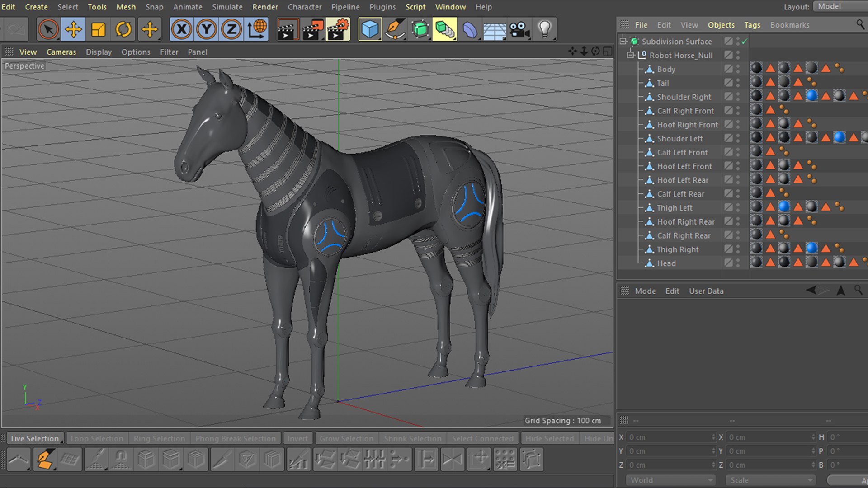Open the Array modeling objects icon
Viewport: 868px width, 488px height.
point(445,29)
